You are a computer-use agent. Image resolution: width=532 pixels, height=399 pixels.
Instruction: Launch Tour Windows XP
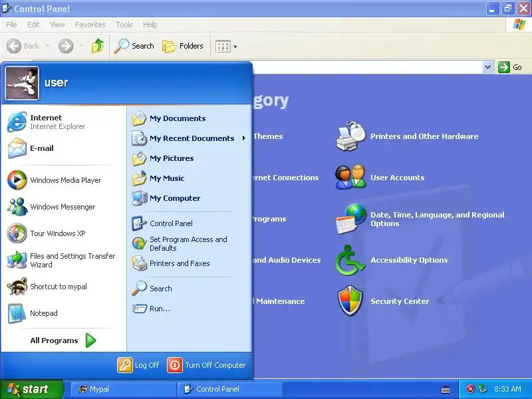pyautogui.click(x=63, y=233)
